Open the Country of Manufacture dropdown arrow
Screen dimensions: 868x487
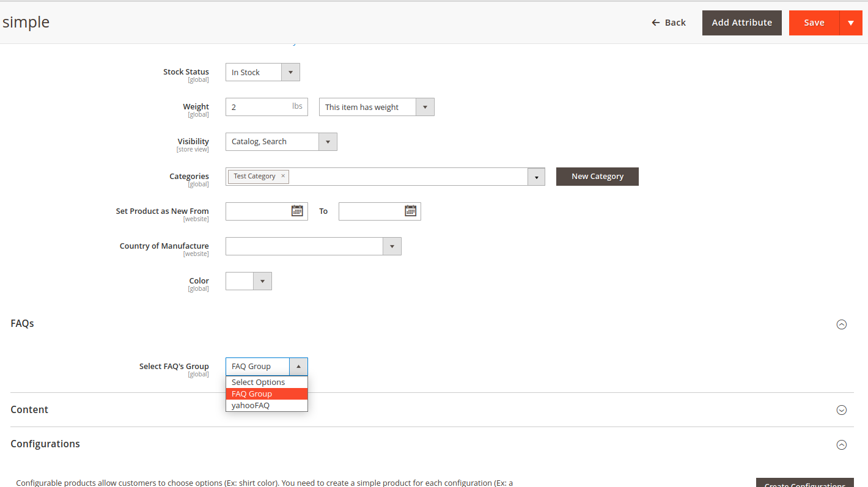[x=392, y=246]
